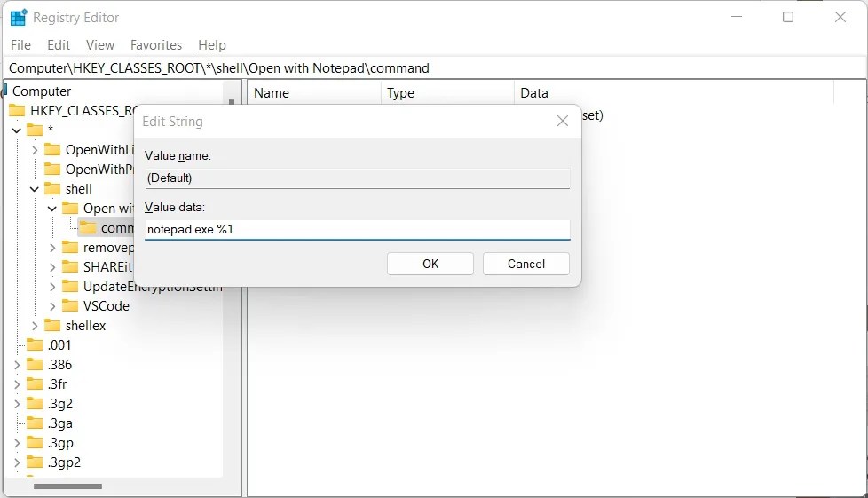The width and height of the screenshot is (868, 498).
Task: Collapse the shell key
Action: [35, 189]
